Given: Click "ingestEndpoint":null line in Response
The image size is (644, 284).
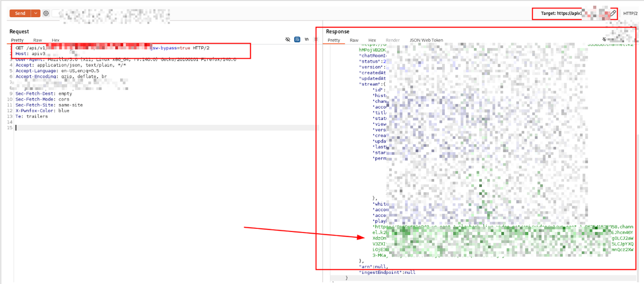Looking at the screenshot, I should coord(387,272).
